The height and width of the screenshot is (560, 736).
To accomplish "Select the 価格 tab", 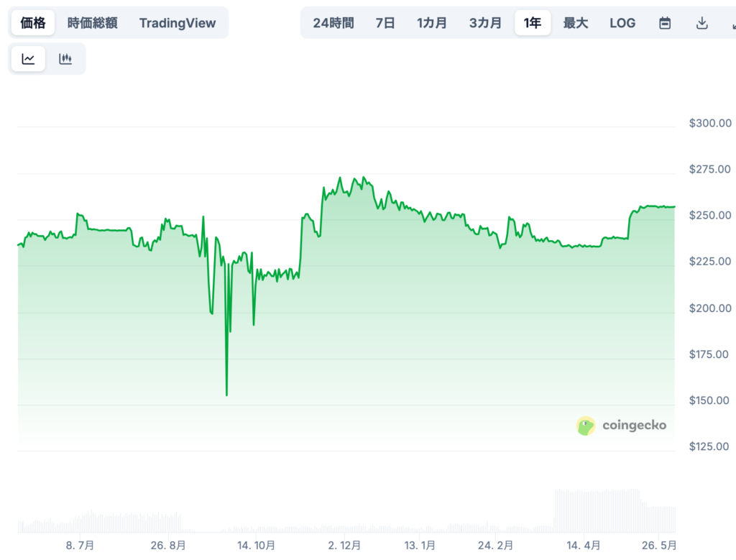I will point(33,22).
